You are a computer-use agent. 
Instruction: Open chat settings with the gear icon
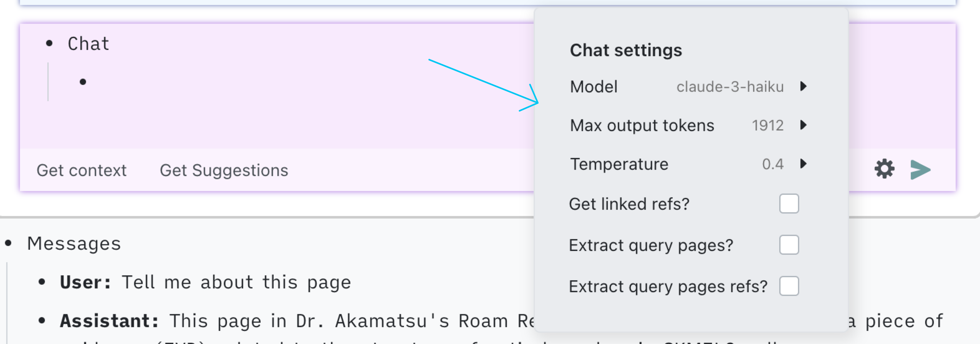click(x=884, y=169)
